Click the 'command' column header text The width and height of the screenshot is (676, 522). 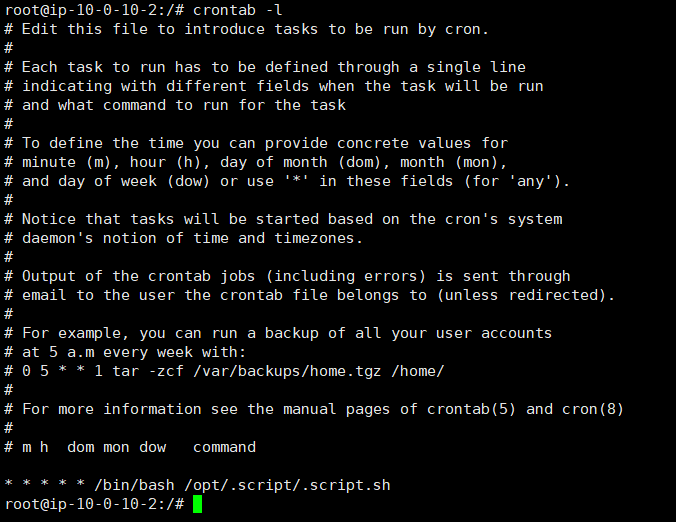(224, 447)
